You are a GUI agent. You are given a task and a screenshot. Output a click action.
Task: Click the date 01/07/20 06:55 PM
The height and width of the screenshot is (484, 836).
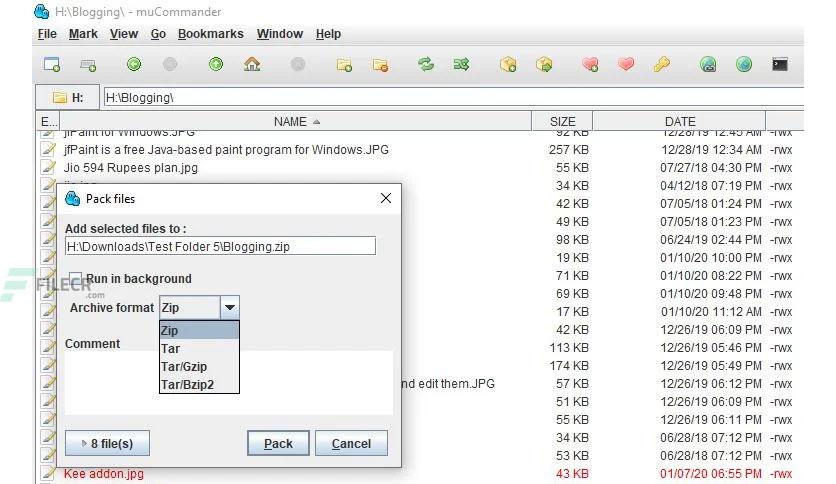[711, 473]
